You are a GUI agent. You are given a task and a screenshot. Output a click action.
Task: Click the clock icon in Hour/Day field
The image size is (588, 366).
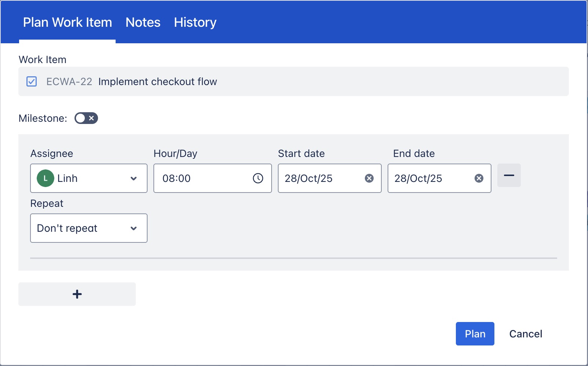(258, 178)
